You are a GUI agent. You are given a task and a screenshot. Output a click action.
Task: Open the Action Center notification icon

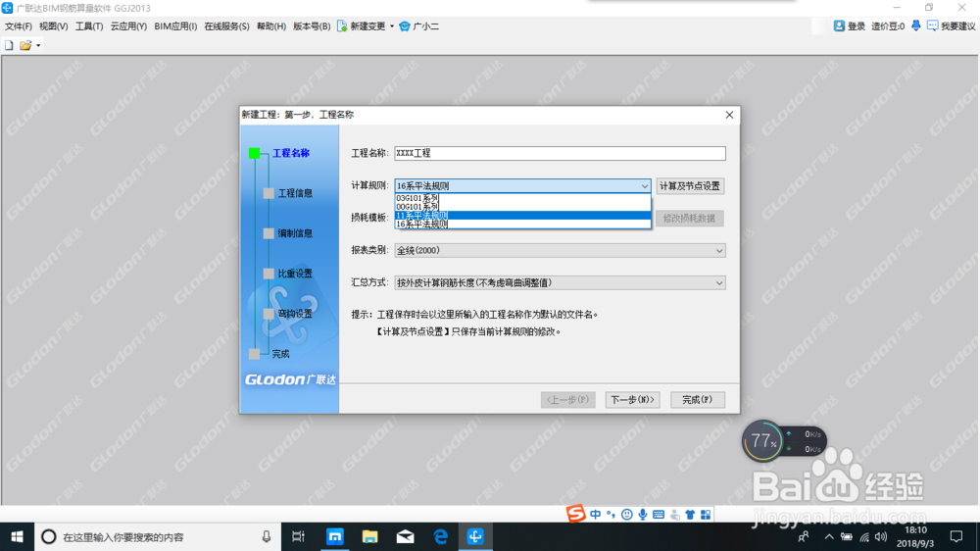[956, 536]
